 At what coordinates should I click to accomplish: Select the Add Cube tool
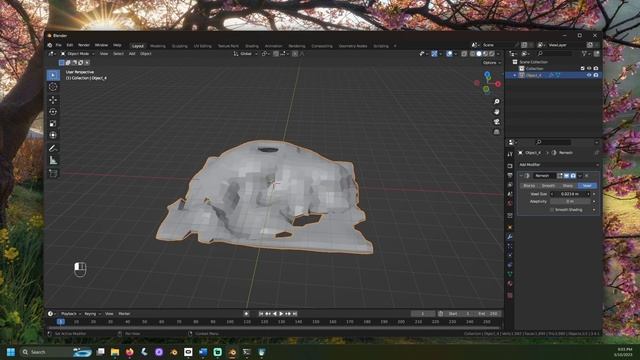[53, 173]
